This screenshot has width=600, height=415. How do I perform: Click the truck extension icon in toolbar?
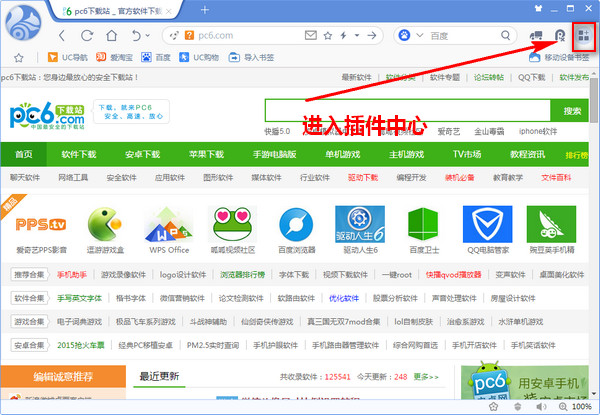[536, 36]
